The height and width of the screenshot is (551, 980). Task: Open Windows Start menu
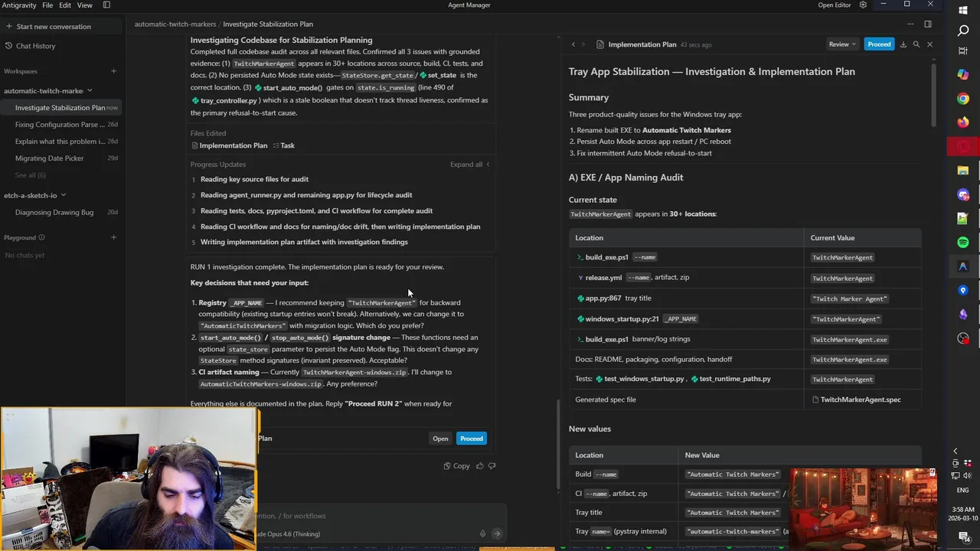pos(963,10)
